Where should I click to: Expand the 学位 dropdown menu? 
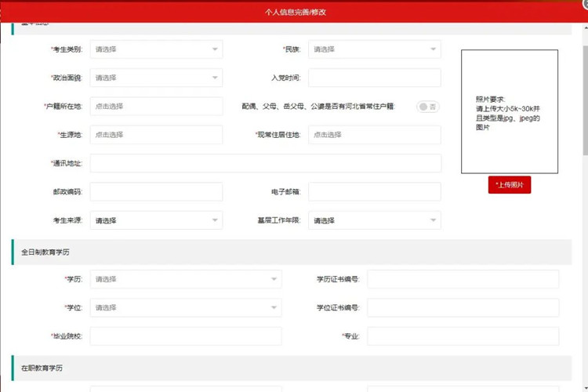185,307
